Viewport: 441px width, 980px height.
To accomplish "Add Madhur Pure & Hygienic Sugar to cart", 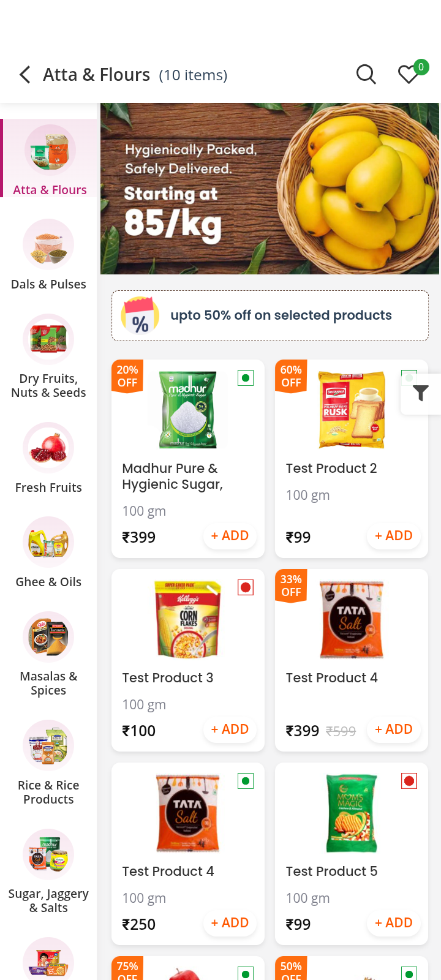I will click(x=230, y=535).
